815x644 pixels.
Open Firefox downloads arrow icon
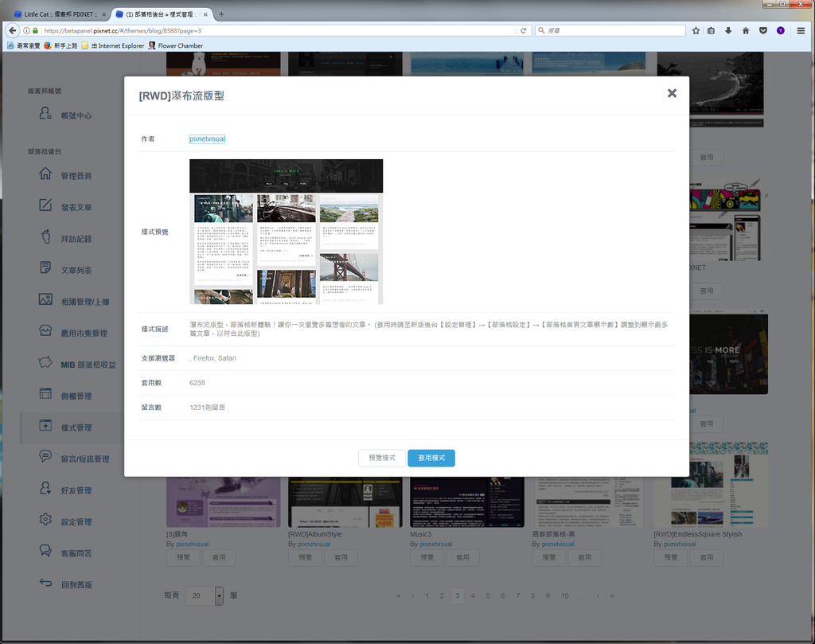coord(728,31)
